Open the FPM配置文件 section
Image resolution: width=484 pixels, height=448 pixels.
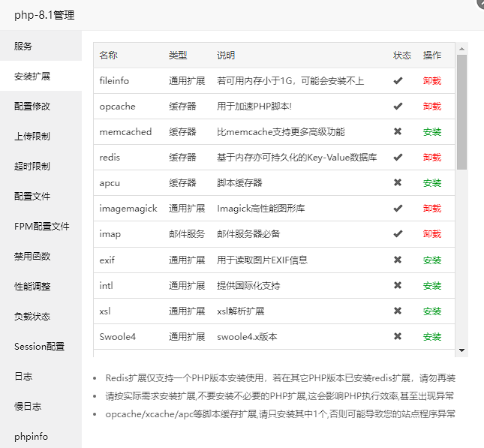pyautogui.click(x=41, y=226)
